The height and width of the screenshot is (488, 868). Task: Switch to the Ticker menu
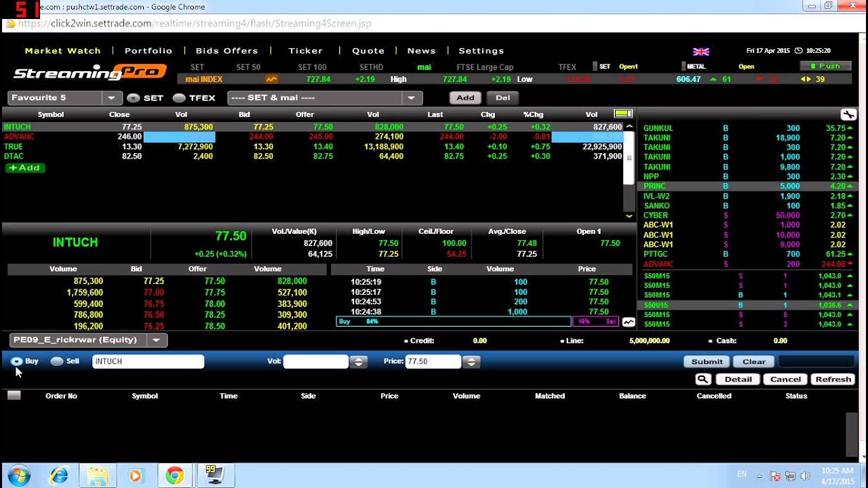pos(306,51)
